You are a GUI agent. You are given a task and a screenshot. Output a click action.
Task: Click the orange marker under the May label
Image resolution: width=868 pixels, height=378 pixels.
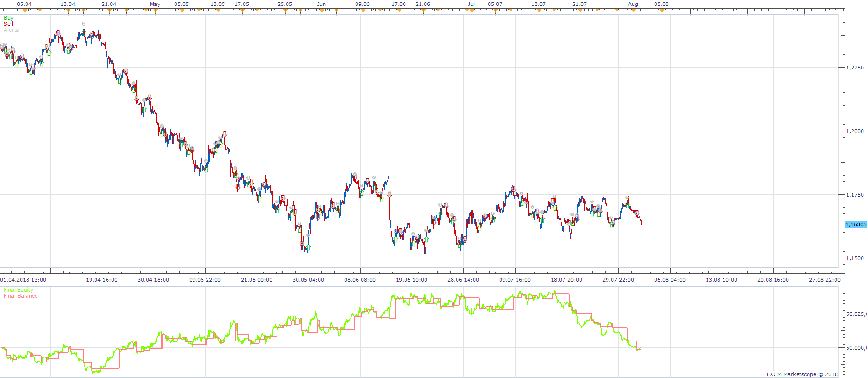coord(155,11)
